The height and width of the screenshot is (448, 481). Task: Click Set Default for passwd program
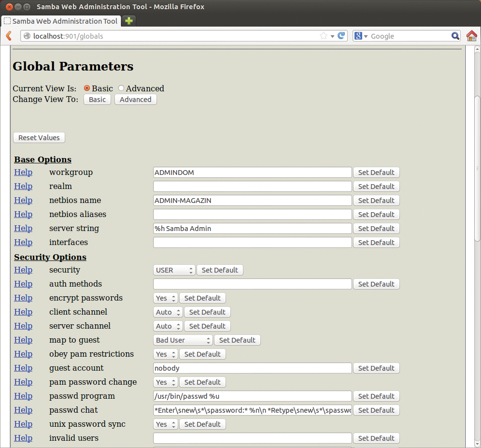pos(376,396)
